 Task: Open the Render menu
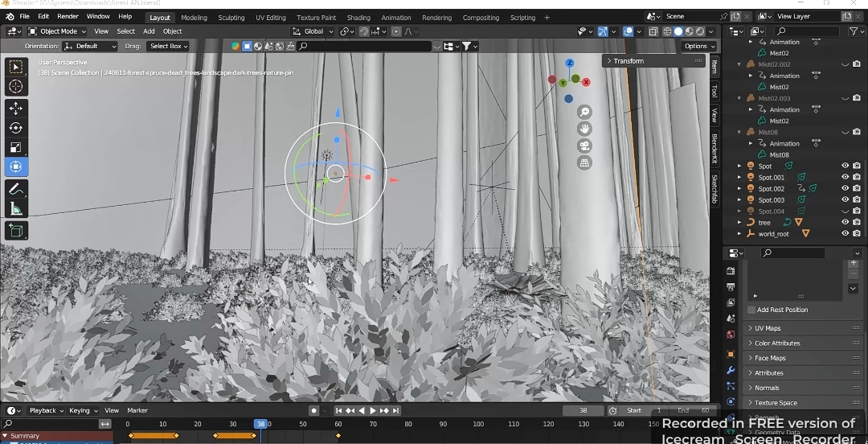[x=68, y=16]
